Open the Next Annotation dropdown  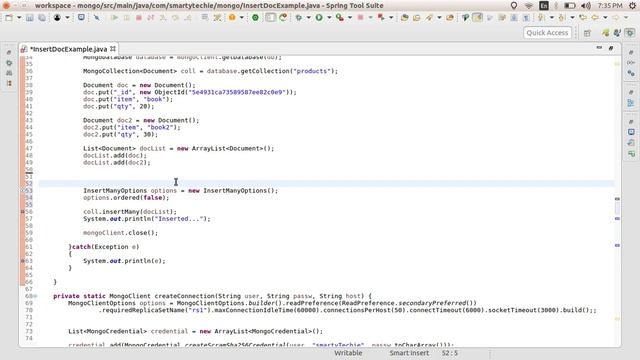[x=551, y=18]
